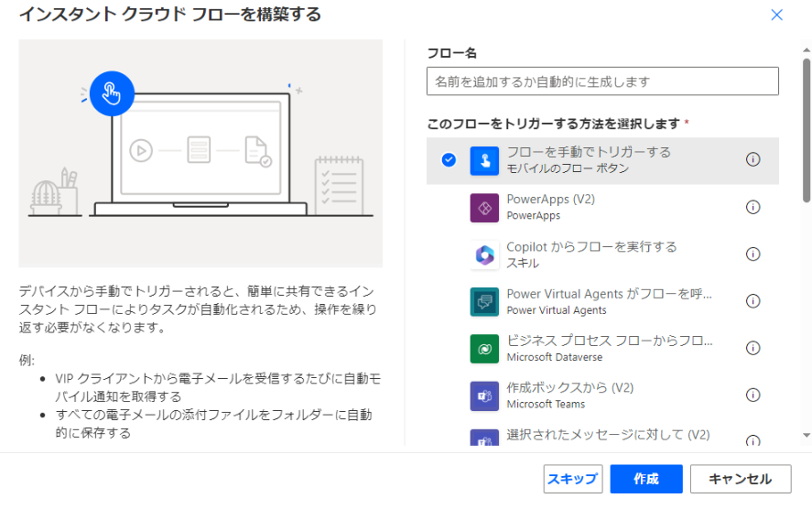Select the PowerApps (V2) trigger
The height and width of the screenshot is (509, 812).
click(602, 208)
